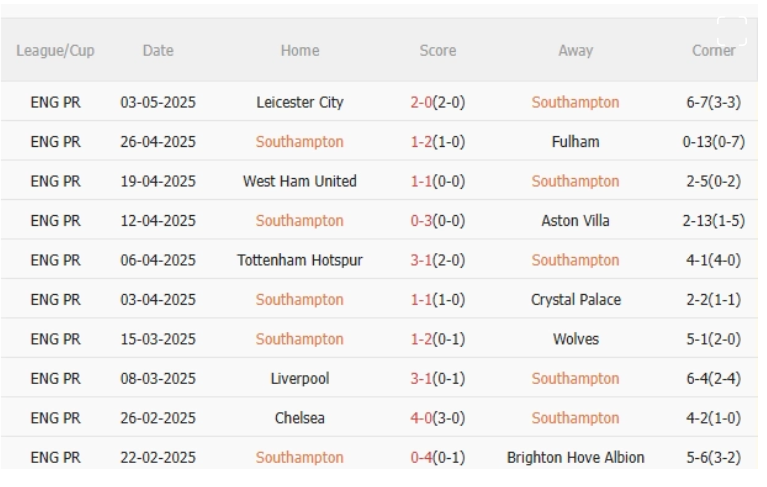Click the 0-13(0-7) corner result
Image resolution: width=767 pixels, height=487 pixels.
[x=713, y=142]
